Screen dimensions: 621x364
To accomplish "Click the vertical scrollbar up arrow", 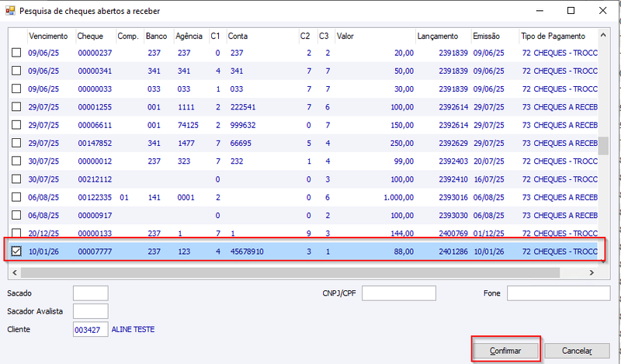I will point(603,35).
